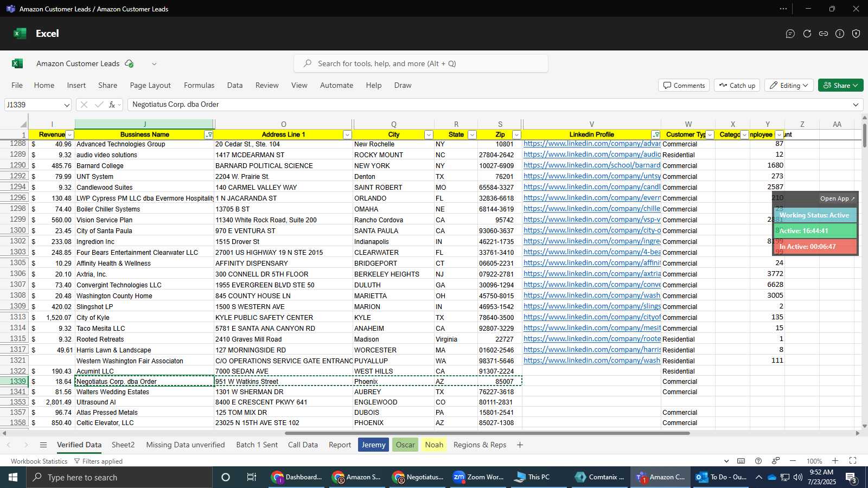The height and width of the screenshot is (488, 868).
Task: Select the cell 'Ultrasound AI'
Action: click(144, 402)
